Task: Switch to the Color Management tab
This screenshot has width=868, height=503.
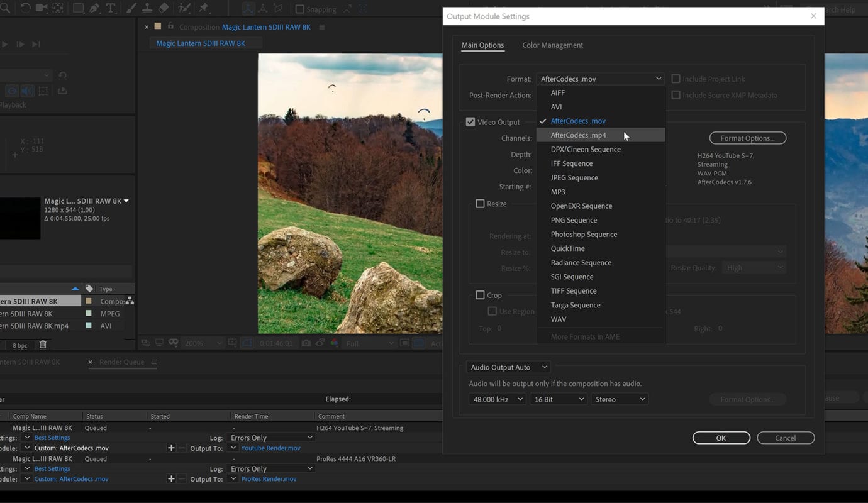Action: [552, 45]
